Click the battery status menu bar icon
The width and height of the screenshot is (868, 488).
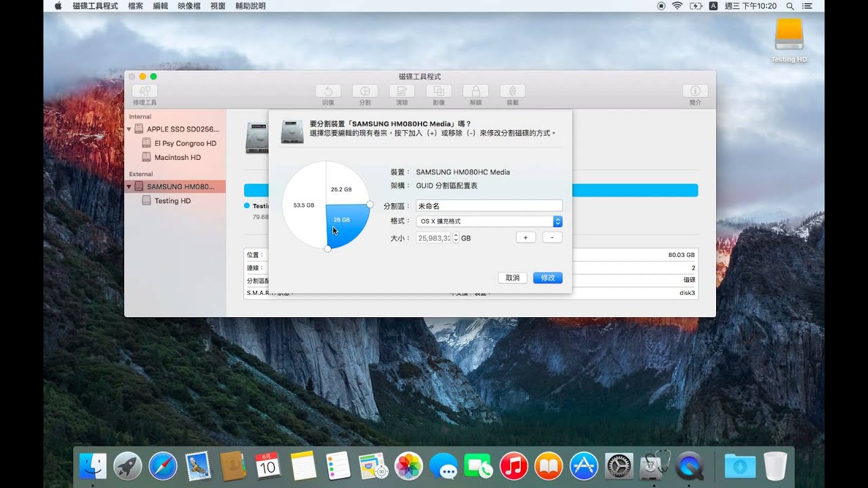695,6
